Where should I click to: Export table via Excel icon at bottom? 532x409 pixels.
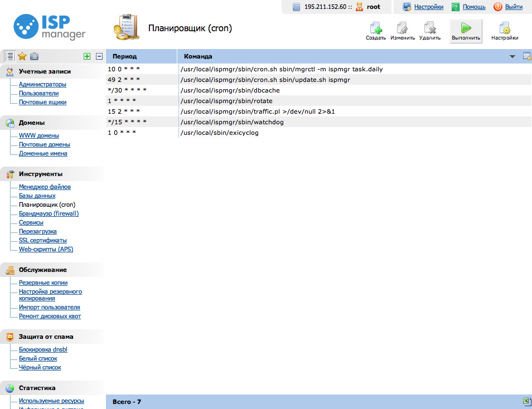click(526, 401)
